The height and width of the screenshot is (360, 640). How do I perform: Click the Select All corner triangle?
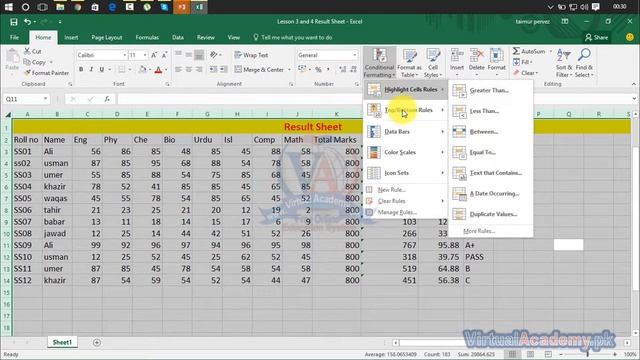pyautogui.click(x=7, y=114)
